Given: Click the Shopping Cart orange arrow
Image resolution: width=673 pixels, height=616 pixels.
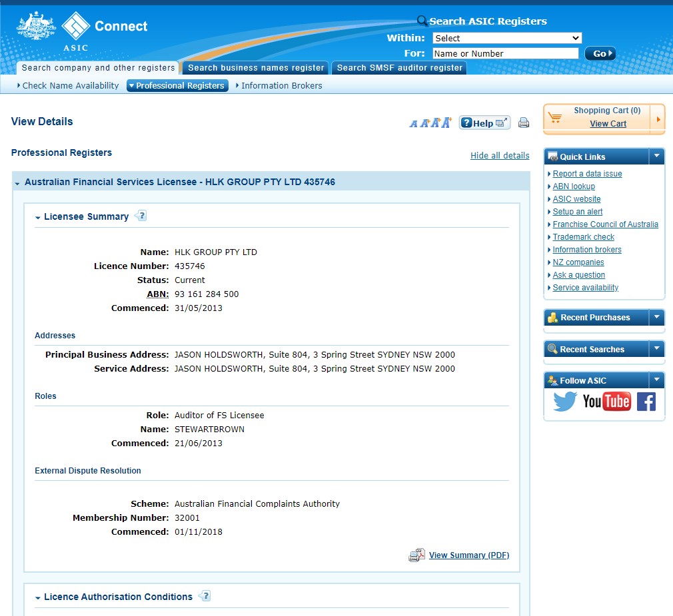Looking at the screenshot, I should (x=658, y=119).
